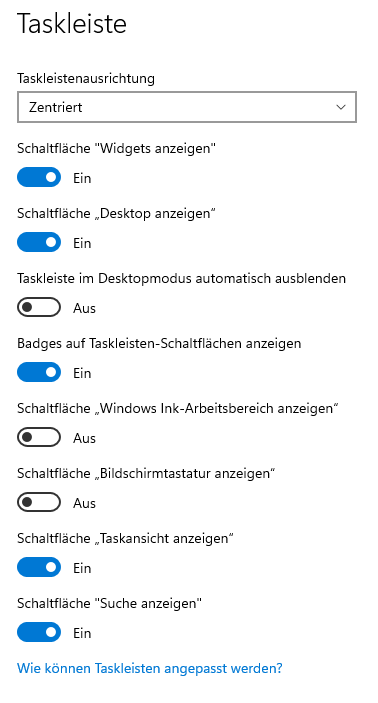Turn off the "Desktop anzeigen" toggle switch
Viewport: 378px width, 703px height.
[x=39, y=242]
